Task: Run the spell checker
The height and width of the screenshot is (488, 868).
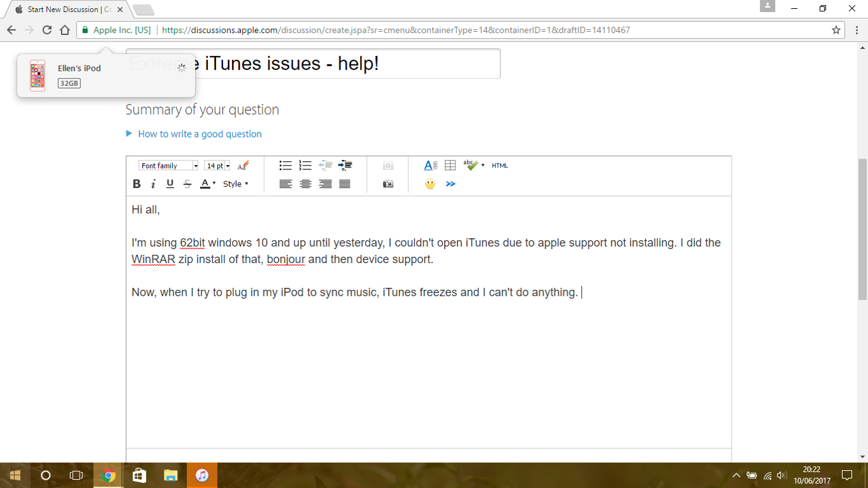Action: pos(470,165)
